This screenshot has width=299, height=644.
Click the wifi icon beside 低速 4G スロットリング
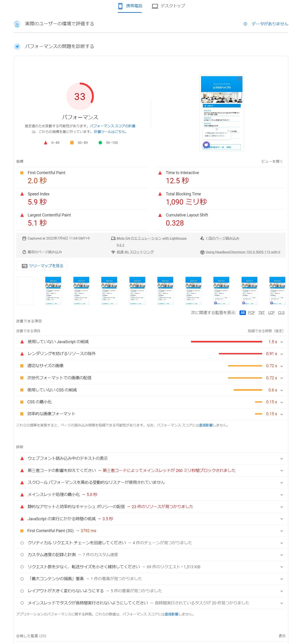113,252
